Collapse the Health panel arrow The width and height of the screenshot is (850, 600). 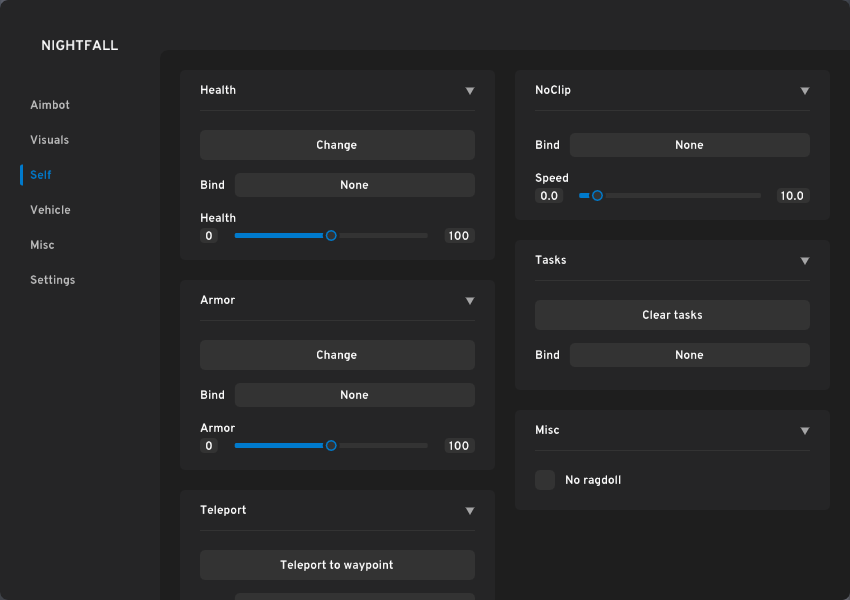click(x=470, y=91)
